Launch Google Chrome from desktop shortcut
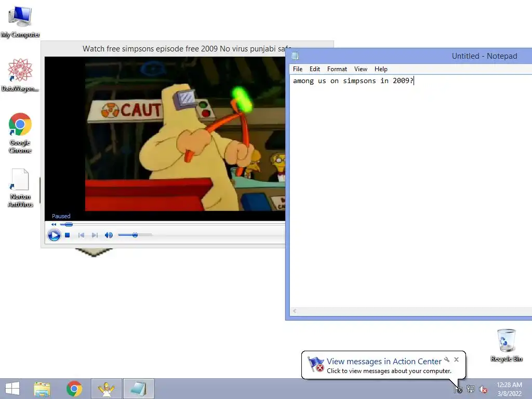This screenshot has width=532, height=399. (20, 133)
